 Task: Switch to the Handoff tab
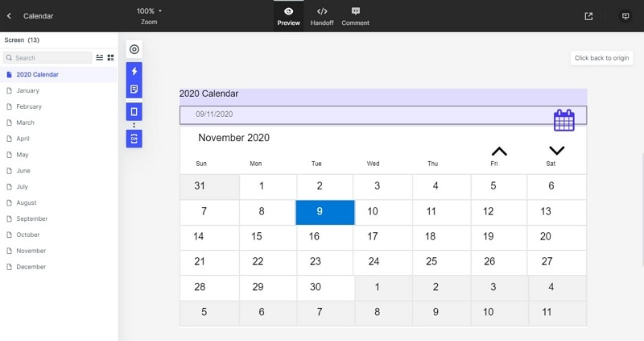pos(322,16)
